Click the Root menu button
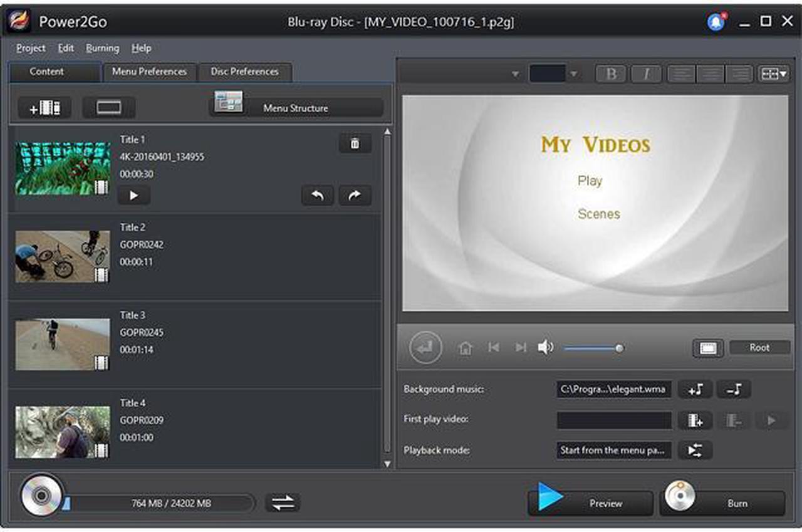802x532 pixels. 759,347
